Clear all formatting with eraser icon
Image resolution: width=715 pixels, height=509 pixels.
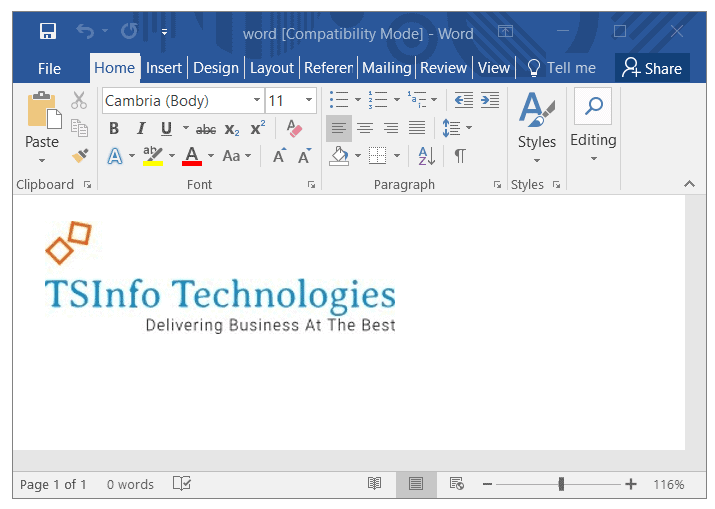click(294, 128)
